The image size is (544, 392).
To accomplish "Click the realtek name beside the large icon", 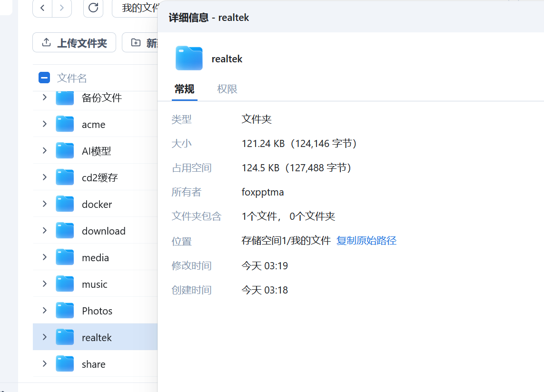I will [227, 59].
